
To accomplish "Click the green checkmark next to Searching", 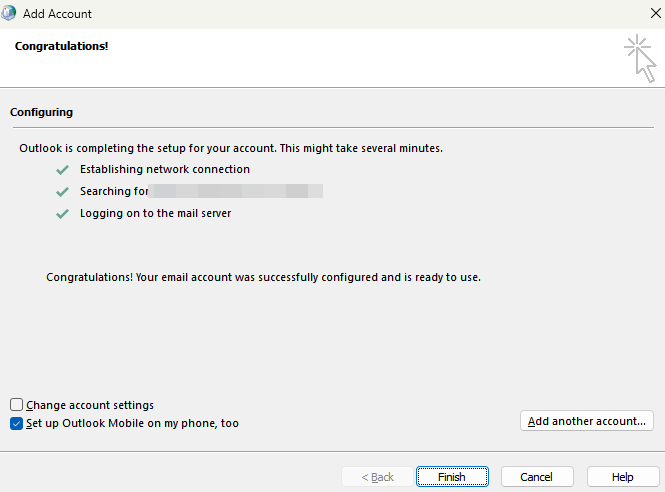I will click(x=63, y=192).
